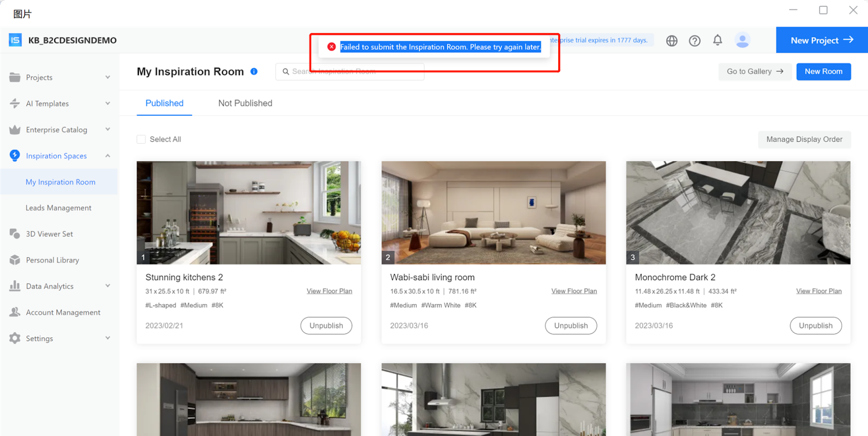The height and width of the screenshot is (436, 868).
Task: Expand the Projects chevron
Action: coord(107,77)
